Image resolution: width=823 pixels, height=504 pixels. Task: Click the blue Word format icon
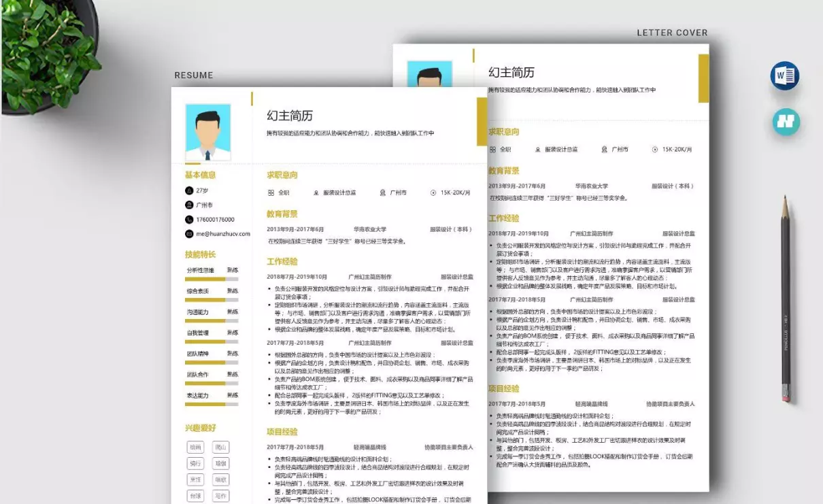785,75
